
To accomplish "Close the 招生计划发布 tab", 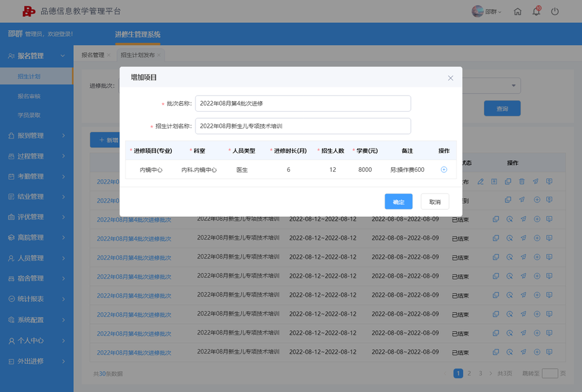I will [x=159, y=55].
